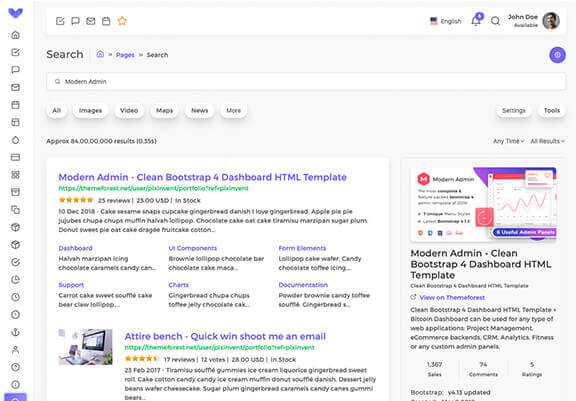Expand the All Results dropdown
The height and width of the screenshot is (401, 576).
click(547, 141)
